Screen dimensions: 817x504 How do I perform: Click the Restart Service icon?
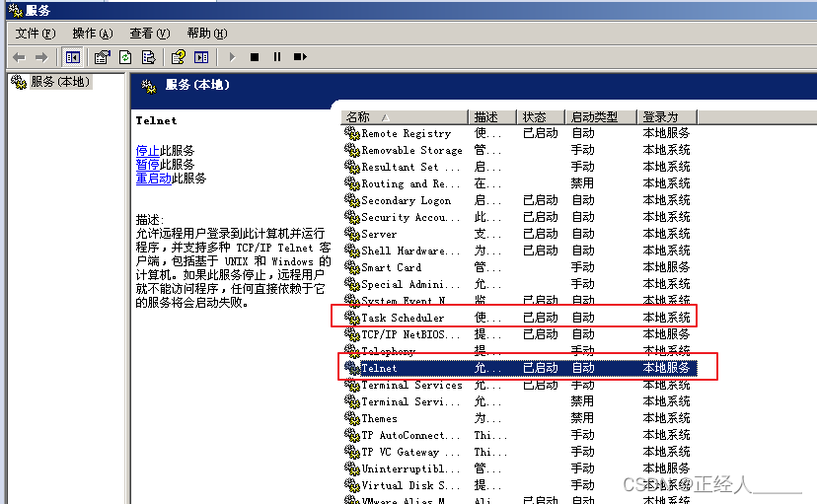click(300, 57)
